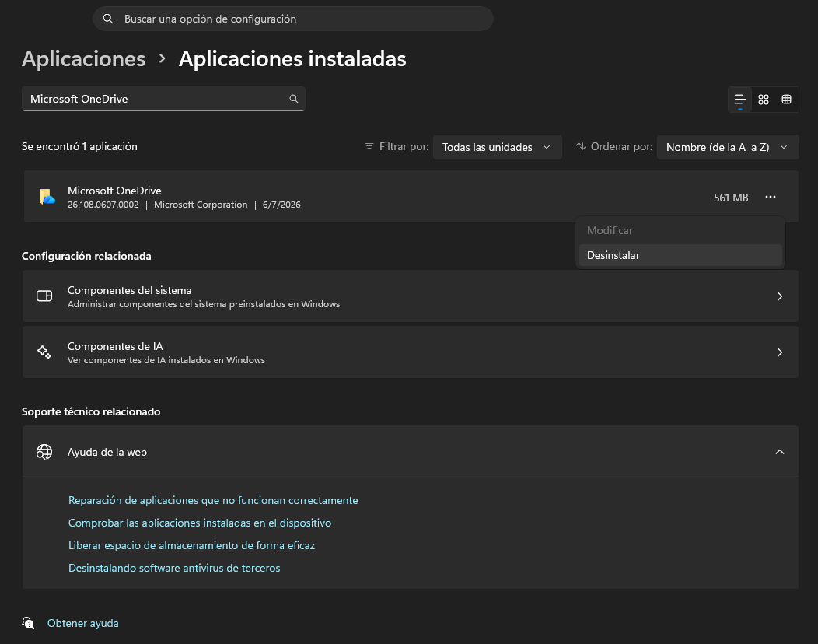Open Liberar espacio de almacenamiento link
818x644 pixels.
pos(191,545)
